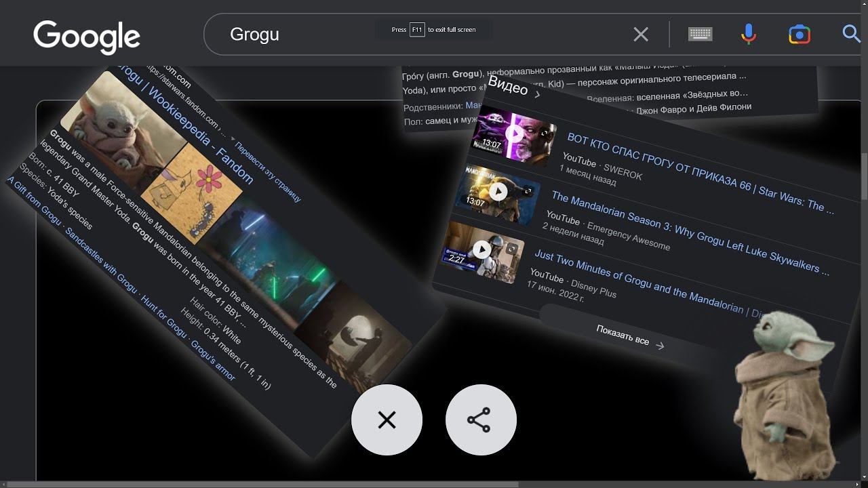Open the Sandcastles with Grogu link

coord(102,259)
